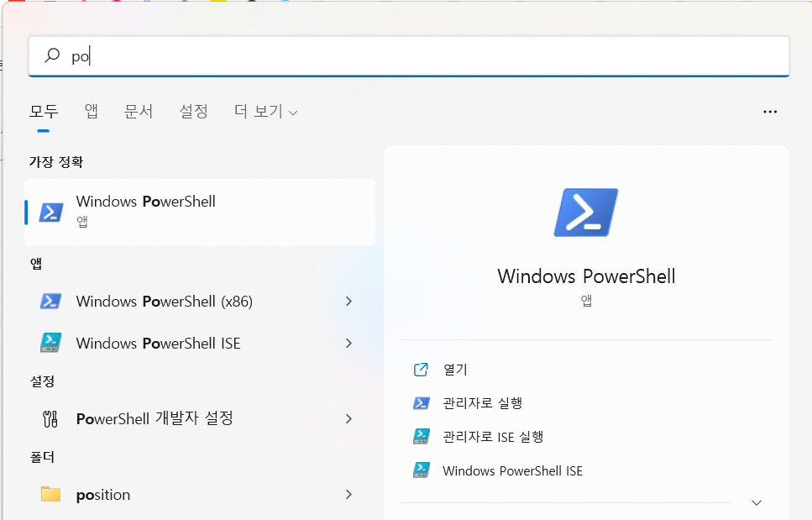Screen dimensions: 812x520
Task: Select Windows PowerShell (x86) result
Action: 200,302
